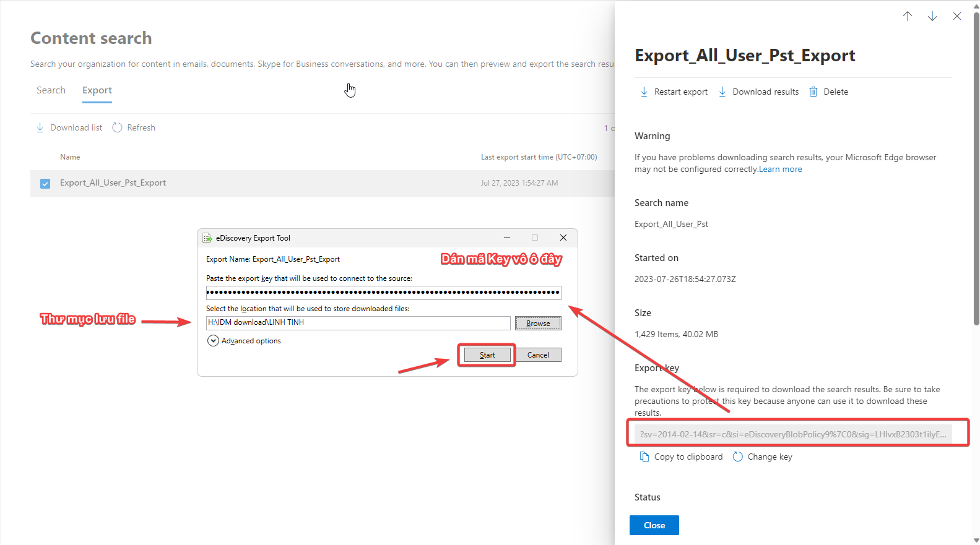The width and height of the screenshot is (980, 545).
Task: Expand Advanced options in export tool
Action: tap(213, 341)
